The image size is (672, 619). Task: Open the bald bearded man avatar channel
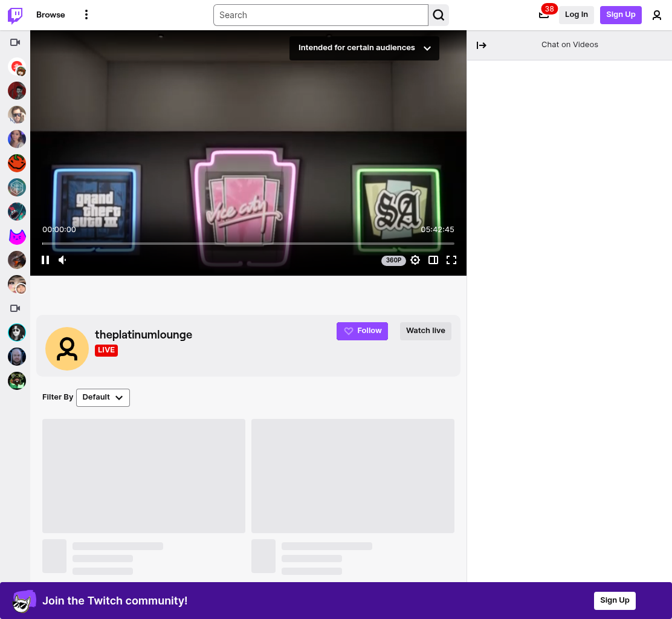[x=17, y=357]
